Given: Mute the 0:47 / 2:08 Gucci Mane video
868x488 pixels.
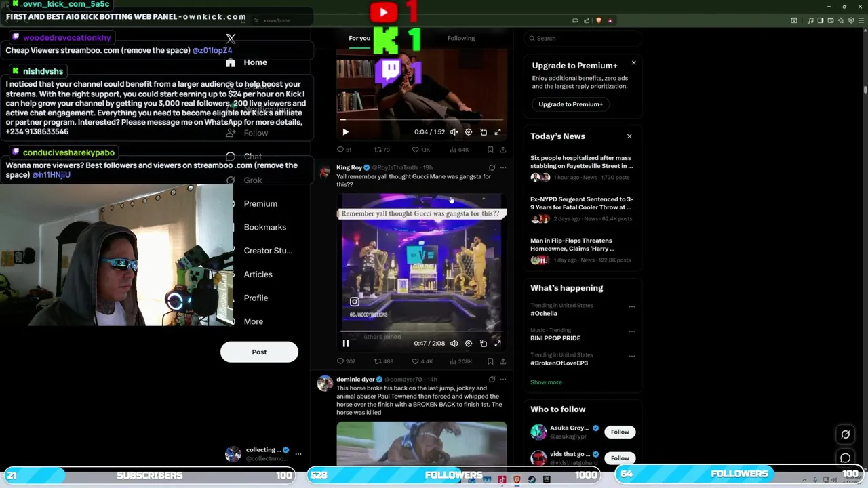Looking at the screenshot, I should pyautogui.click(x=454, y=344).
